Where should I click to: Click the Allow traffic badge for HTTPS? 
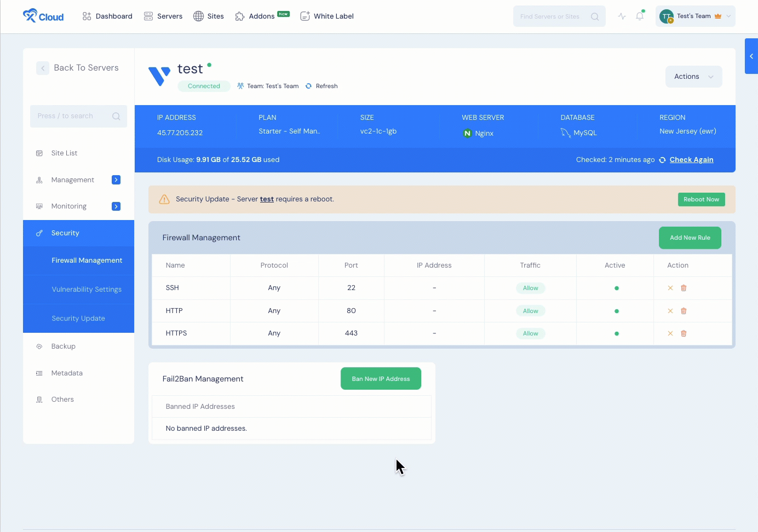pos(530,333)
